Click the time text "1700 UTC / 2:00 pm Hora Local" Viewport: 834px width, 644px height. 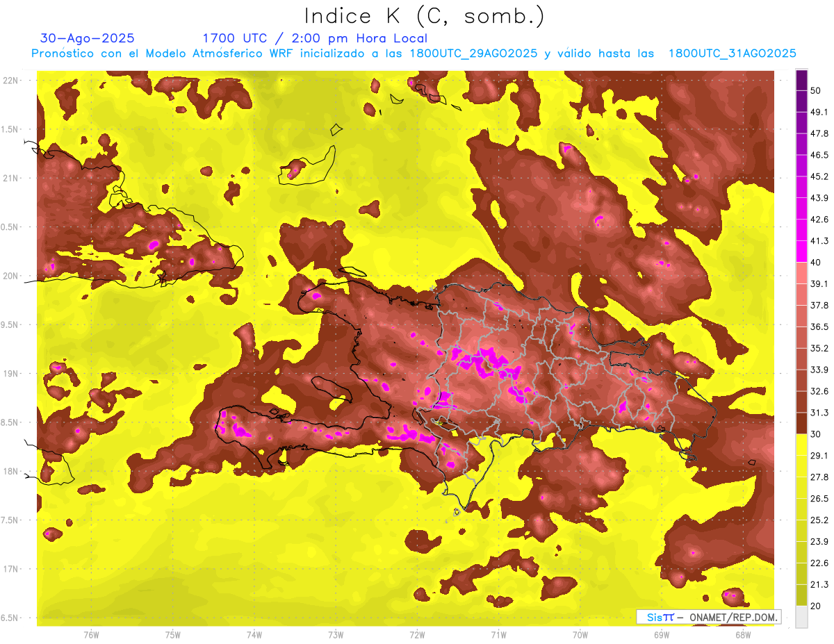coord(315,38)
